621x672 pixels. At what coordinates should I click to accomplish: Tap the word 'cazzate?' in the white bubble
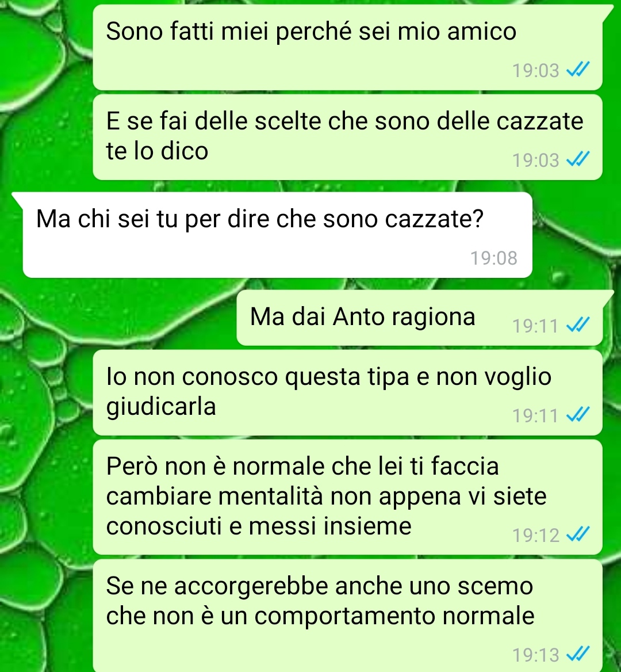(434, 219)
